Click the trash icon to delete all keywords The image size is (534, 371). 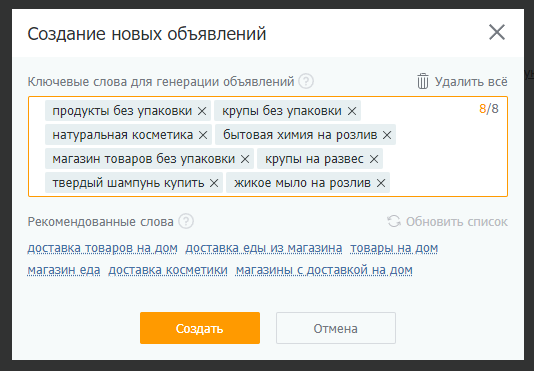point(423,81)
